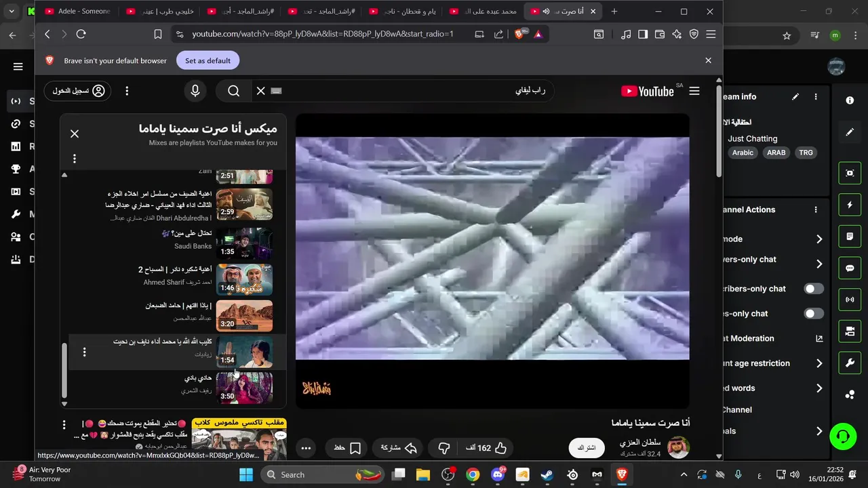Switch to the Adele - Someone tab
Viewport: 868px width, 488px height.
(x=77, y=12)
